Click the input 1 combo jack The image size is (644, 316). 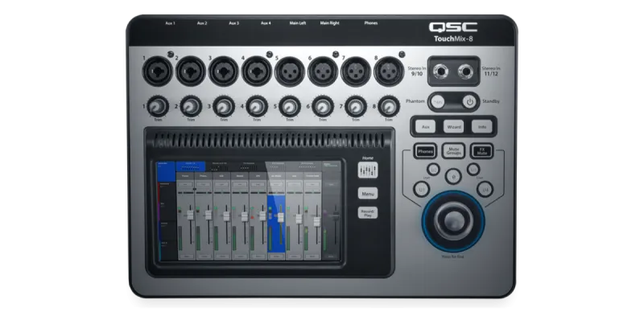pos(158,72)
